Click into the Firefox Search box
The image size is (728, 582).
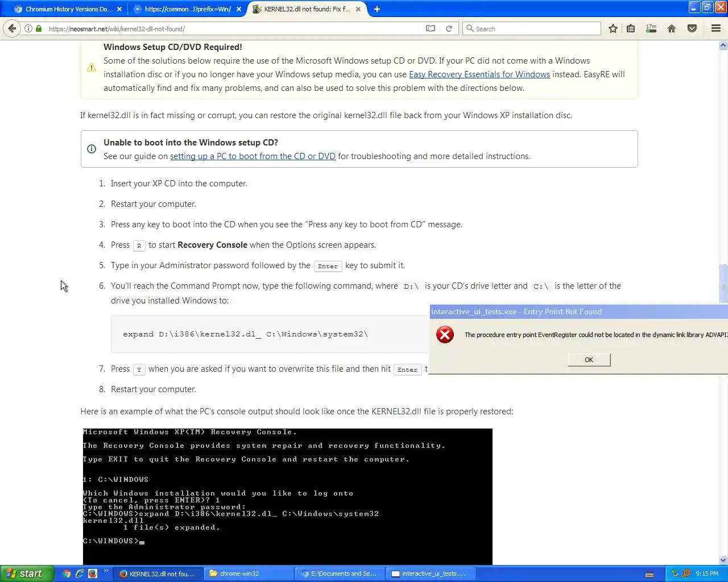tap(532, 28)
